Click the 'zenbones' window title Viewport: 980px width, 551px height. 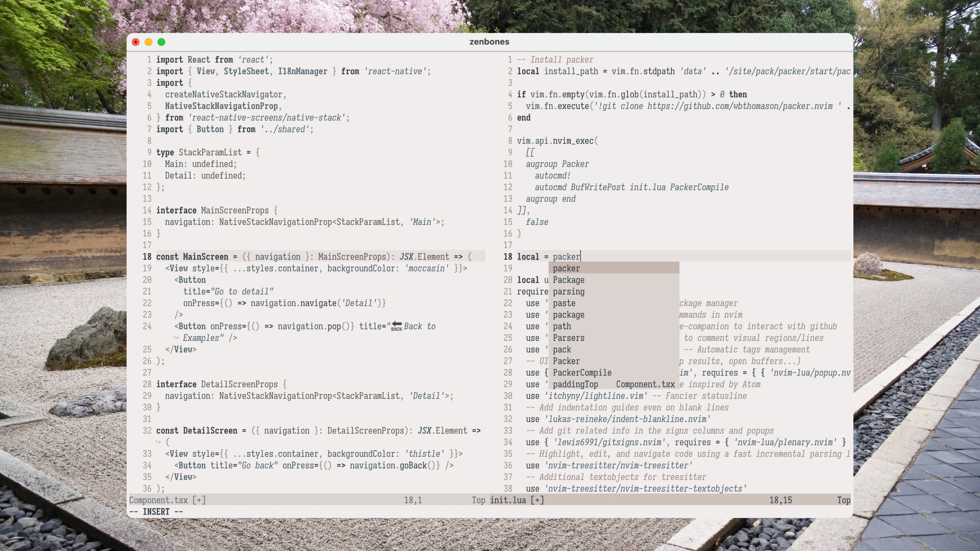point(489,42)
